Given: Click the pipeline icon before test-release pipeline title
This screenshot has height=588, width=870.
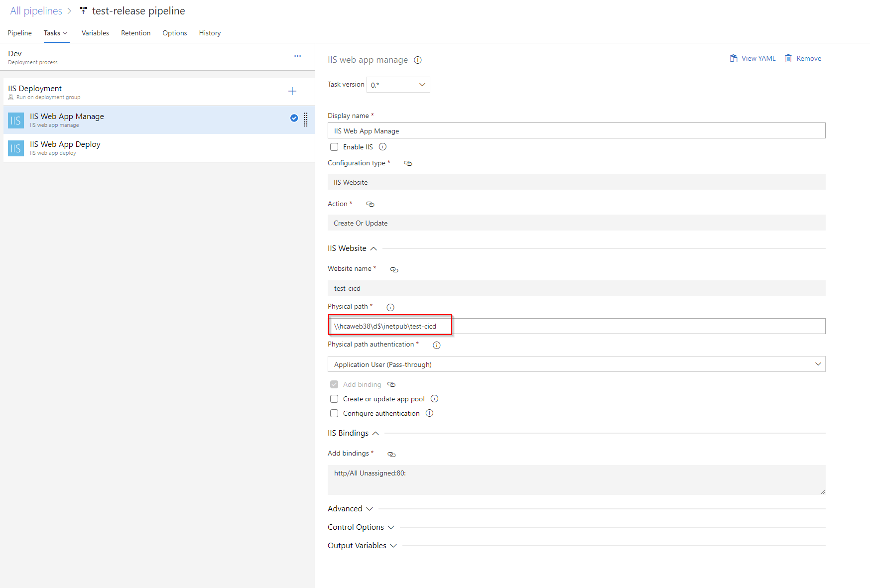Looking at the screenshot, I should 84,10.
